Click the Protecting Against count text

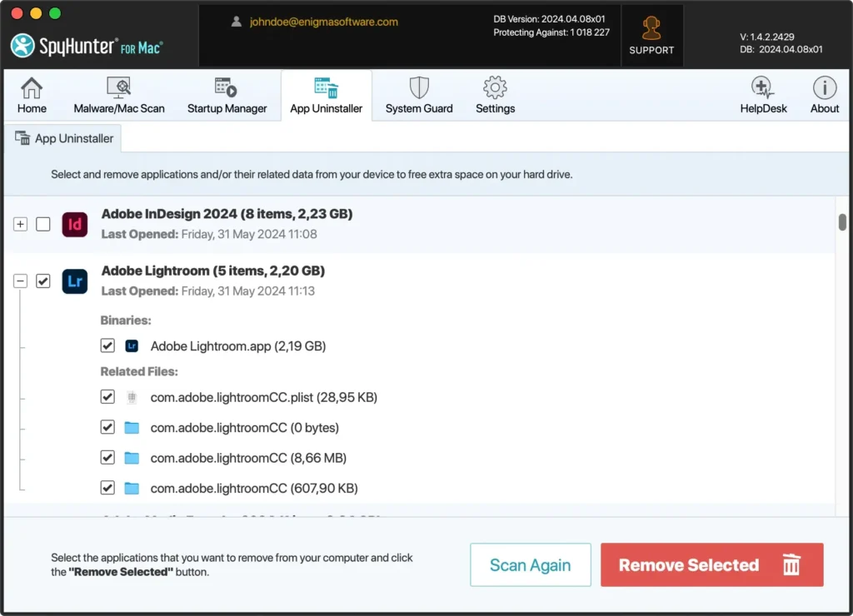(551, 32)
